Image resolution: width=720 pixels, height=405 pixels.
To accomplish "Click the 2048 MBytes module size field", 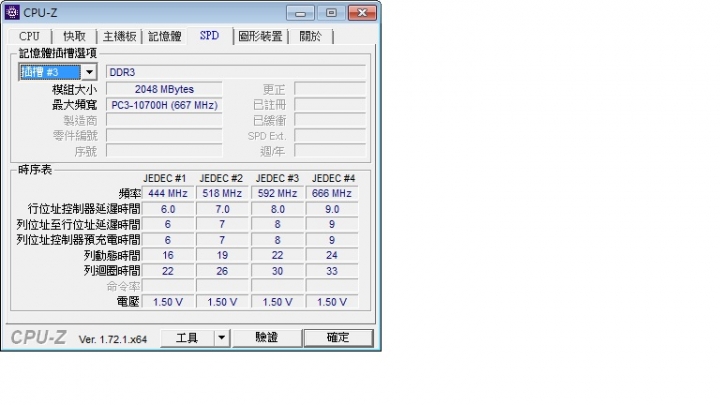I will point(164,89).
